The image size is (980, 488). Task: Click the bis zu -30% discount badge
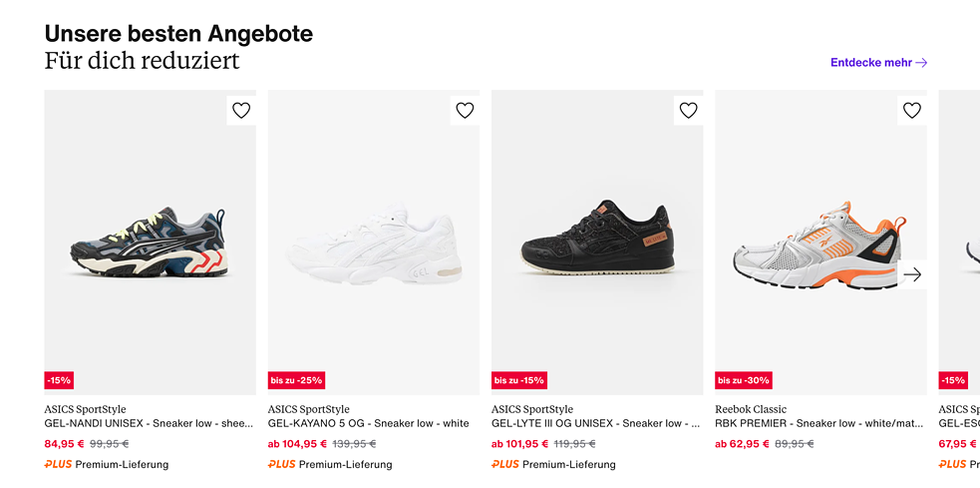[743, 380]
